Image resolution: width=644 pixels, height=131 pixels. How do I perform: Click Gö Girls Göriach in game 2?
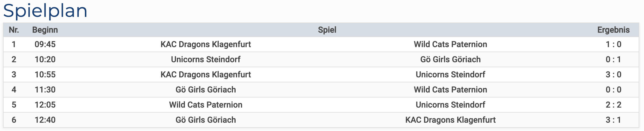(x=451, y=60)
